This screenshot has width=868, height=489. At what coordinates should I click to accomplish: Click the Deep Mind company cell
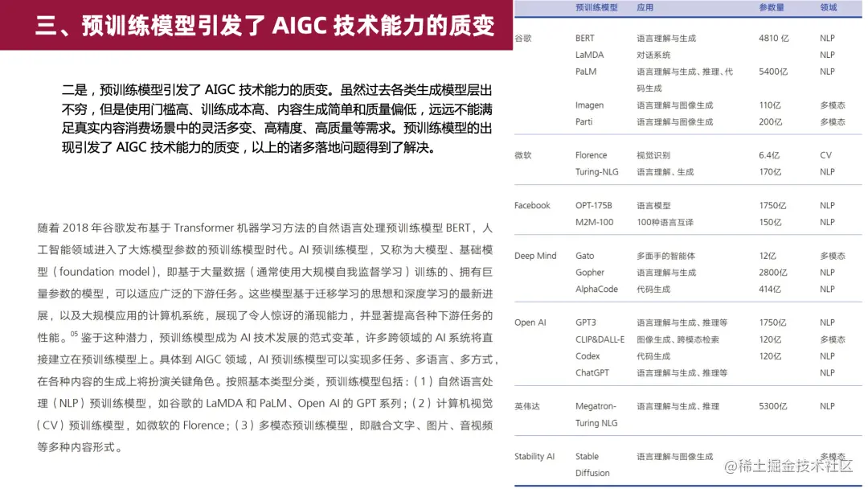[x=535, y=256]
